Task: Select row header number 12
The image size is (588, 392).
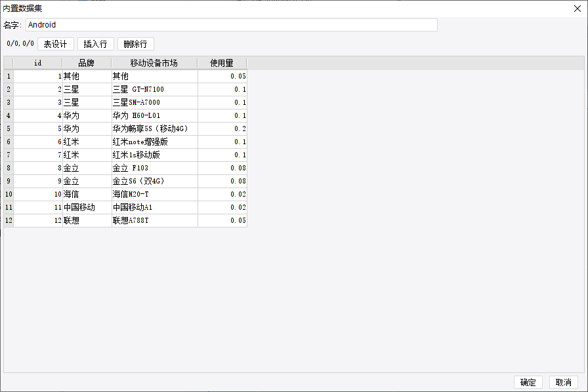Action: click(9, 221)
